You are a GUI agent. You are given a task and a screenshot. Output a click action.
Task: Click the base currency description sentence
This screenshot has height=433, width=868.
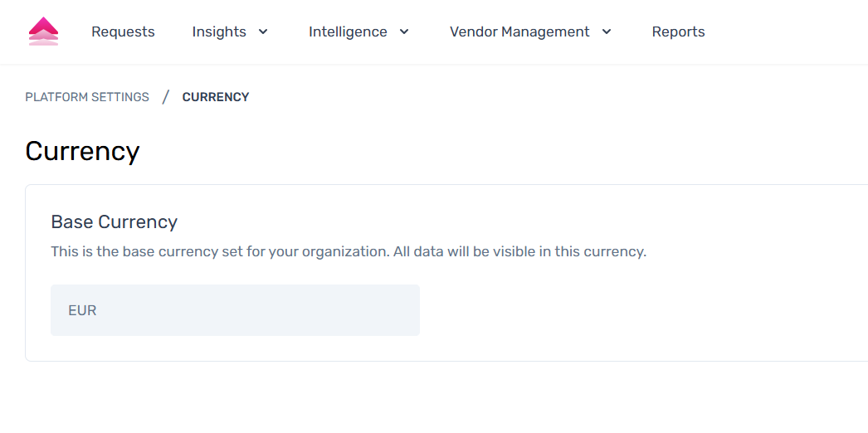[349, 251]
